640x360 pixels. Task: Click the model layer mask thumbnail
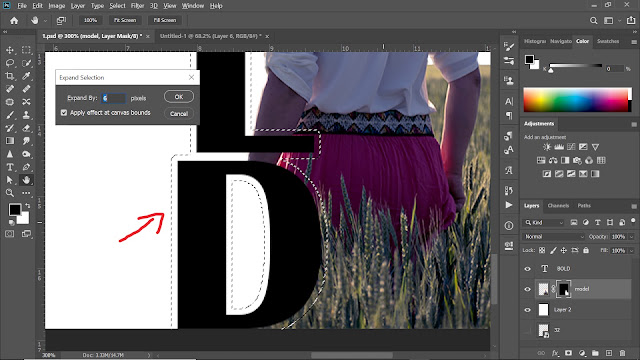[x=564, y=289]
